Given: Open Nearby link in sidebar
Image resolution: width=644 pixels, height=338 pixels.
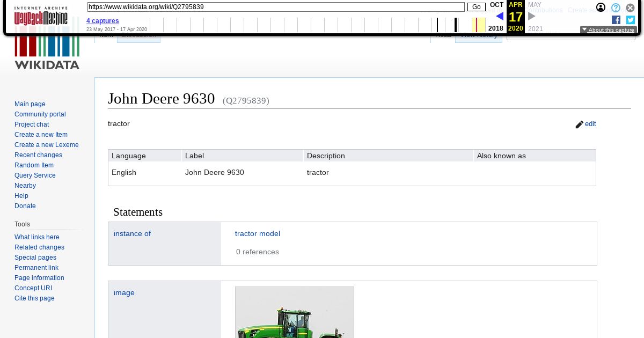Looking at the screenshot, I should [x=25, y=186].
